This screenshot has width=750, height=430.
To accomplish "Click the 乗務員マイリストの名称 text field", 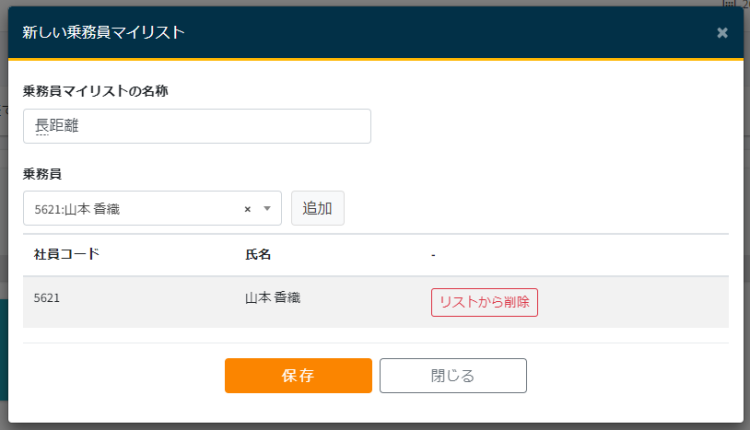I will [x=197, y=126].
